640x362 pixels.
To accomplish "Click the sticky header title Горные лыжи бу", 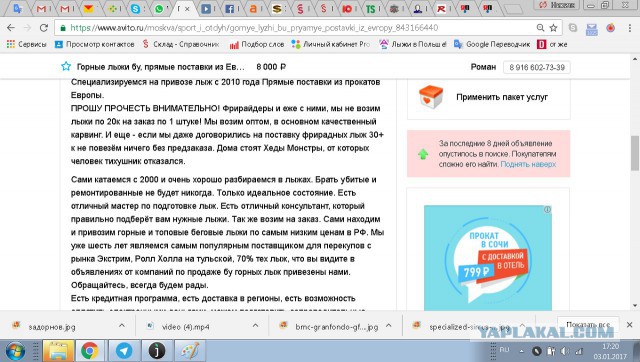I will click(x=161, y=67).
